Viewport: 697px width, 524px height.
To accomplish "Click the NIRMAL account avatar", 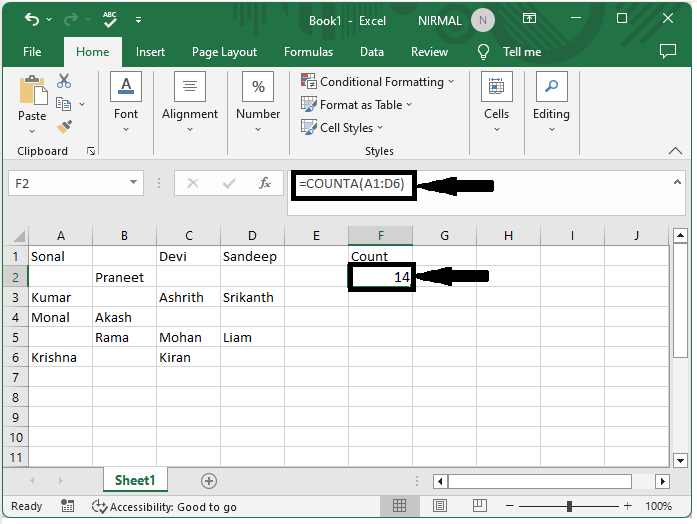I will [x=483, y=20].
